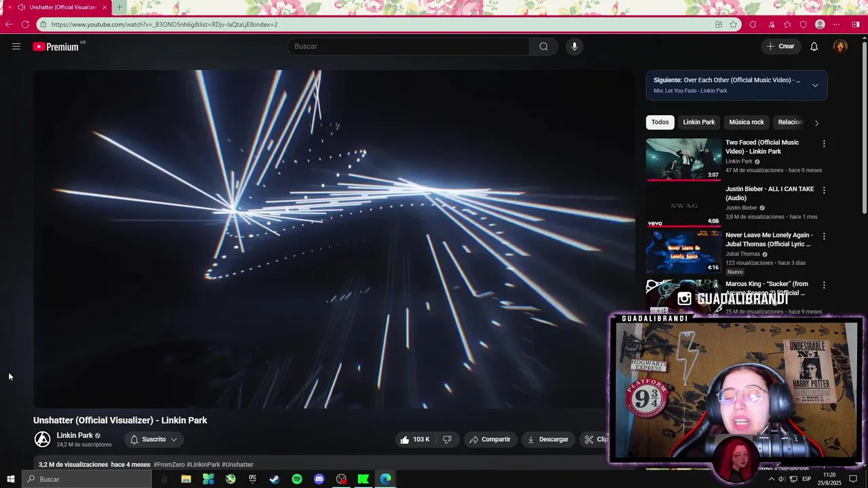Open options for Marcus King Sucker video
The height and width of the screenshot is (488, 868).
pos(824,285)
